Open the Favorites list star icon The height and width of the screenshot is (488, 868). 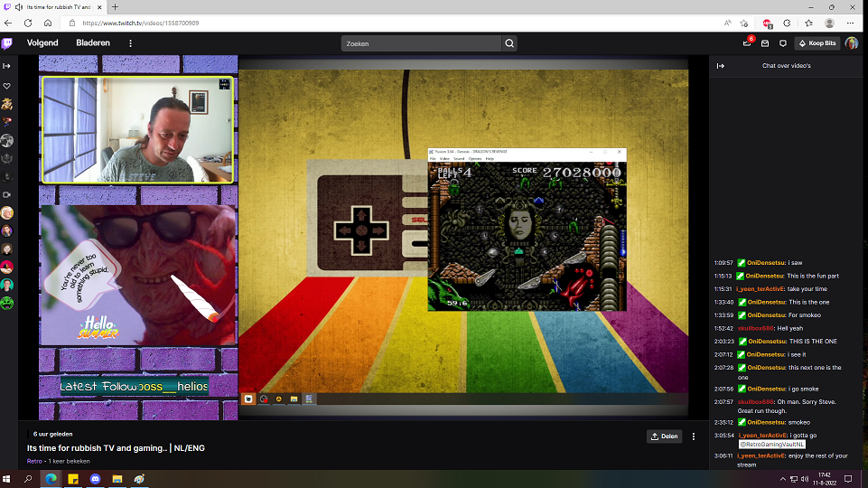point(808,23)
